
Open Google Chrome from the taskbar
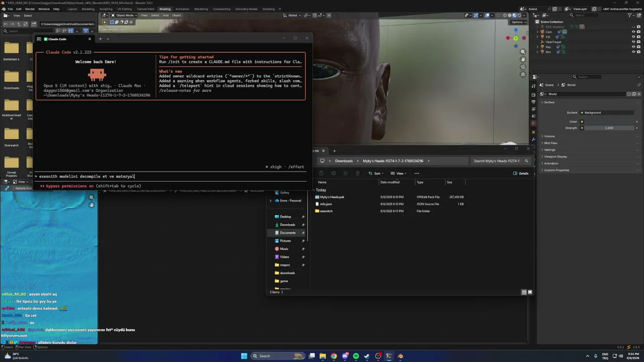[x=334, y=356]
